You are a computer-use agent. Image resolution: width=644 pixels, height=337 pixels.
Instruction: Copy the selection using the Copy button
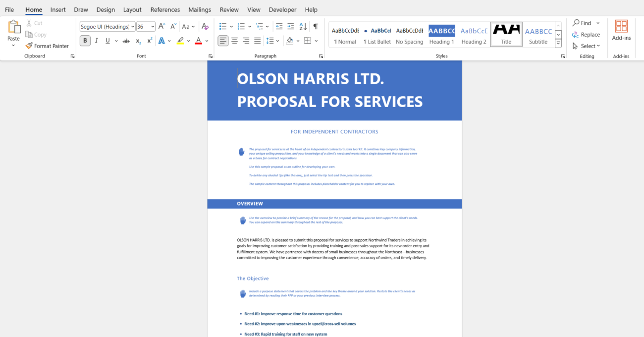[x=36, y=35]
